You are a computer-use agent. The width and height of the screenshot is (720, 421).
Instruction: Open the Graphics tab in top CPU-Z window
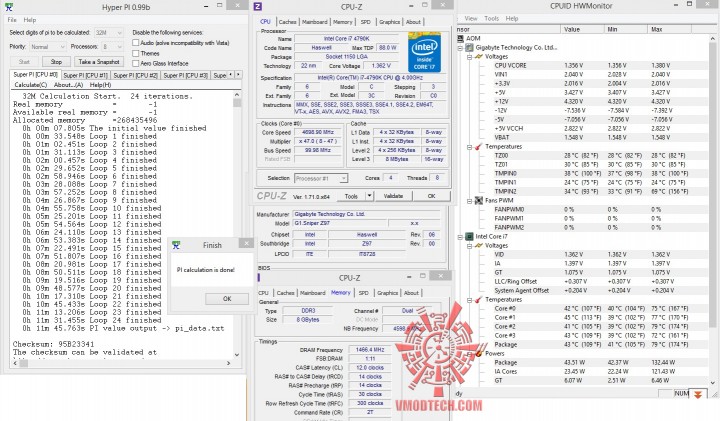(389, 22)
